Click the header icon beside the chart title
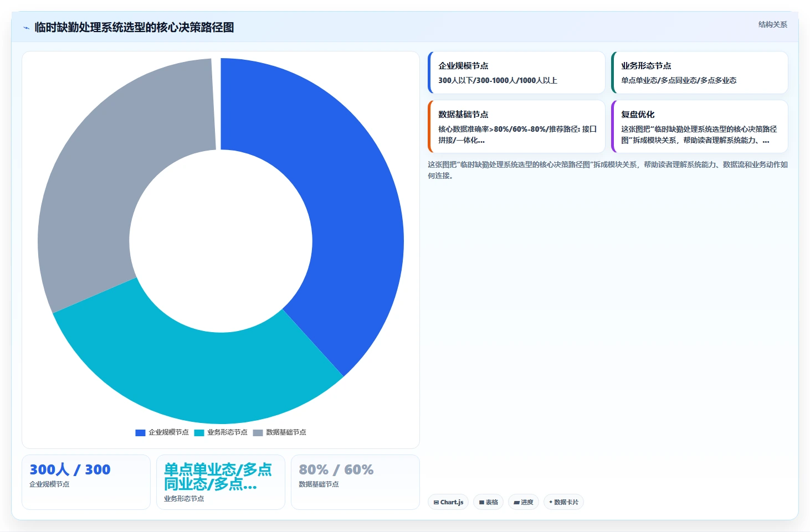This screenshot has height=532, width=810. tap(26, 28)
